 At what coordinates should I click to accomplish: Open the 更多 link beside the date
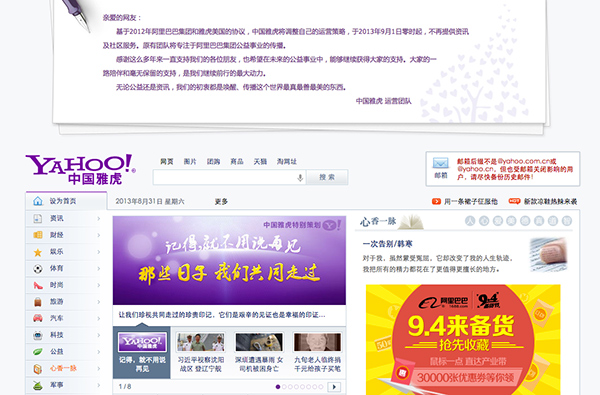pyautogui.click(x=221, y=201)
